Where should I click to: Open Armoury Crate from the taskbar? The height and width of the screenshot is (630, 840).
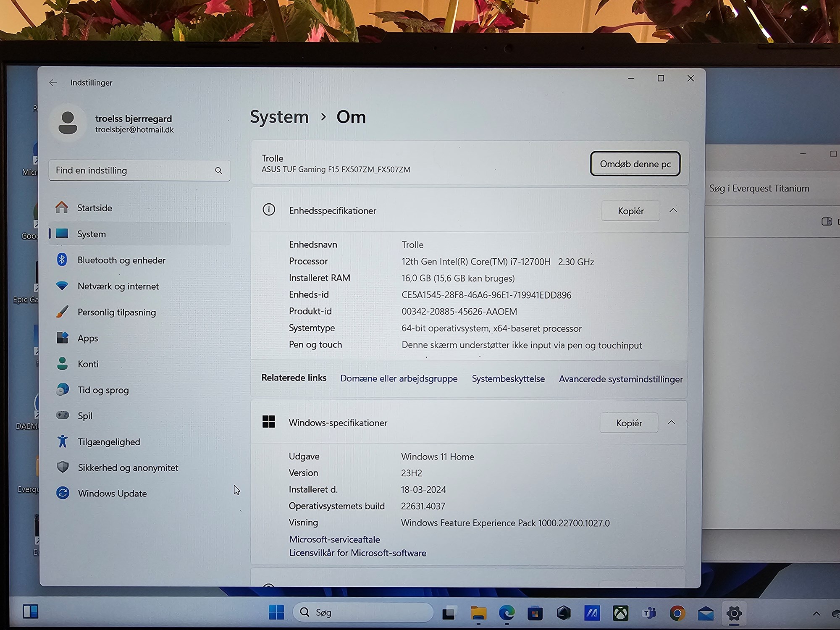pos(564,614)
